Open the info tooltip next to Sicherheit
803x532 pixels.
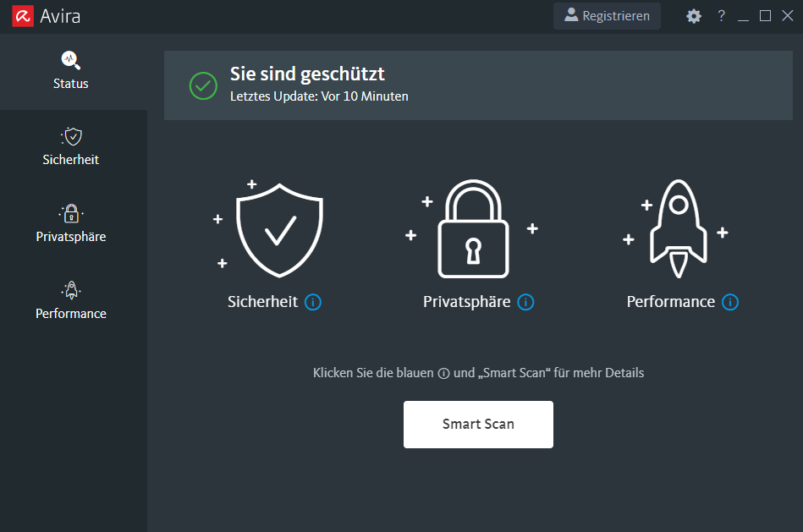point(312,302)
